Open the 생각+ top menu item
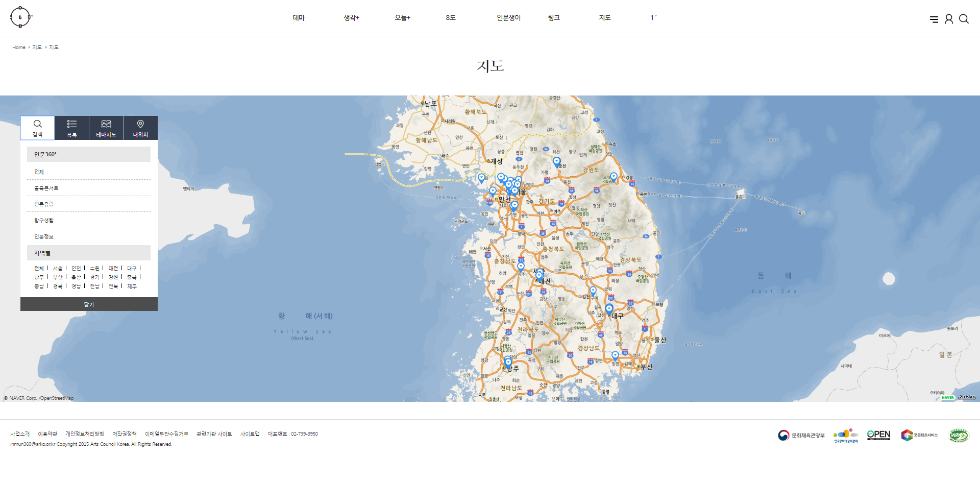 point(351,18)
